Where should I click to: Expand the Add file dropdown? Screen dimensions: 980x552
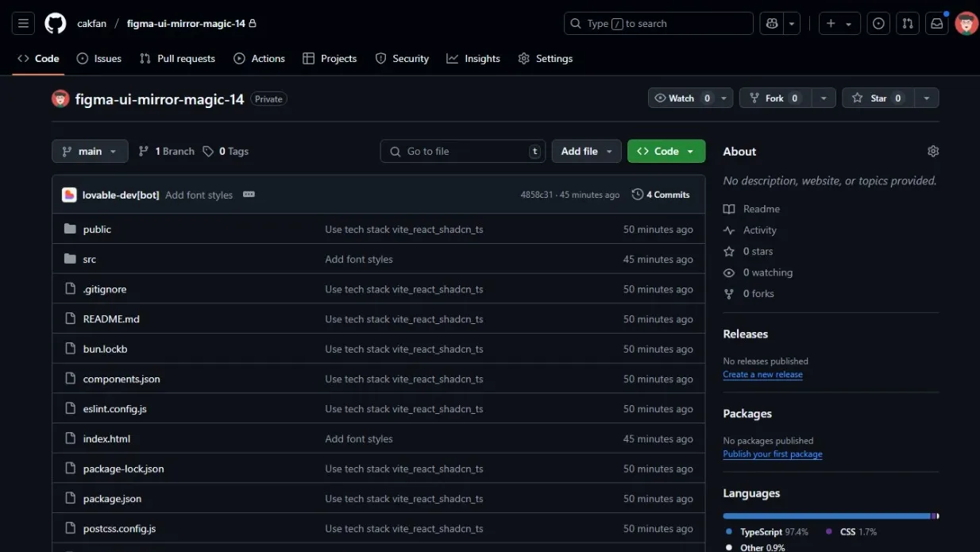pyautogui.click(x=586, y=151)
